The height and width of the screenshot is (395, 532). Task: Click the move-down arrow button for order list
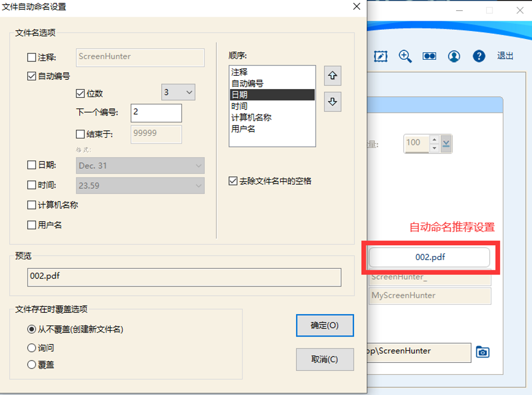click(332, 102)
